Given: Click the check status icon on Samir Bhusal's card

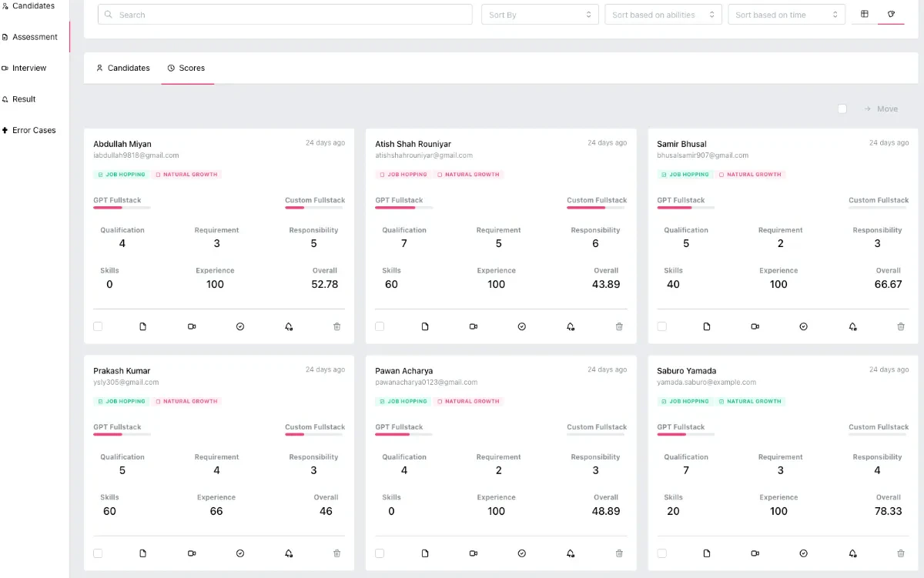Looking at the screenshot, I should [x=803, y=326].
